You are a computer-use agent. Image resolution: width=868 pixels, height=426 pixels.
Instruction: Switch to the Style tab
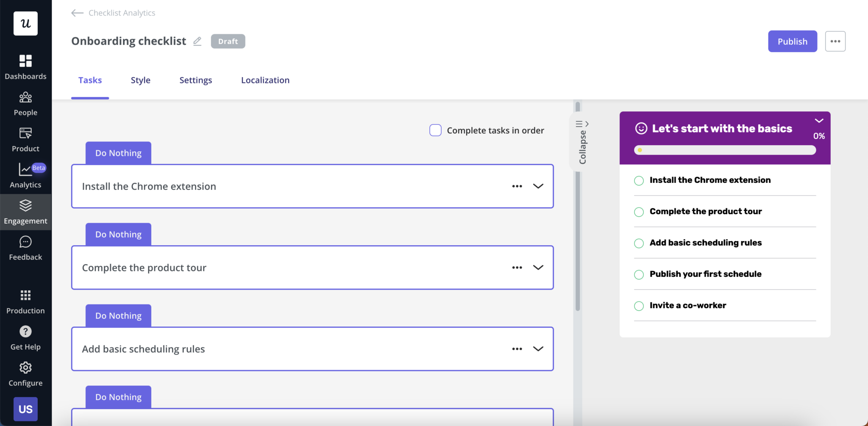click(141, 80)
